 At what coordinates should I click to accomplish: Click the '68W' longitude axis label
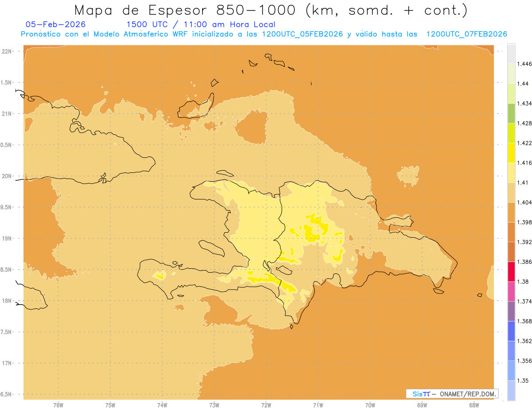click(x=474, y=405)
